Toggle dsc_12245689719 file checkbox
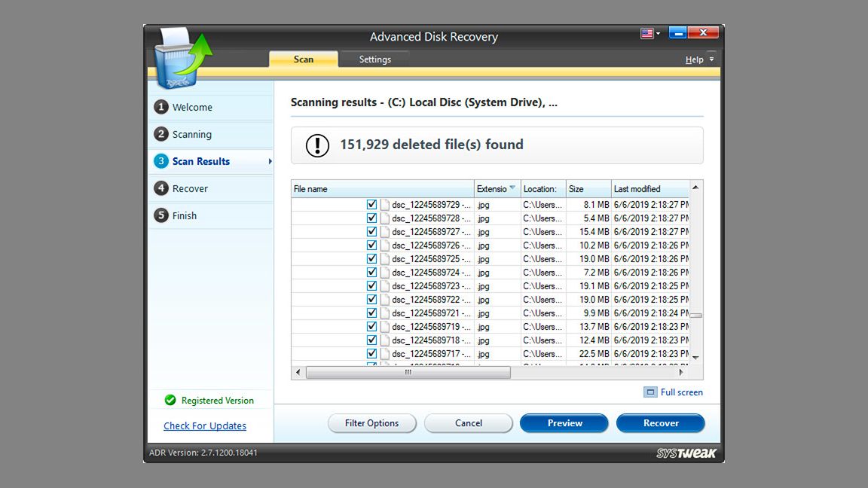This screenshot has height=488, width=868. coord(372,326)
